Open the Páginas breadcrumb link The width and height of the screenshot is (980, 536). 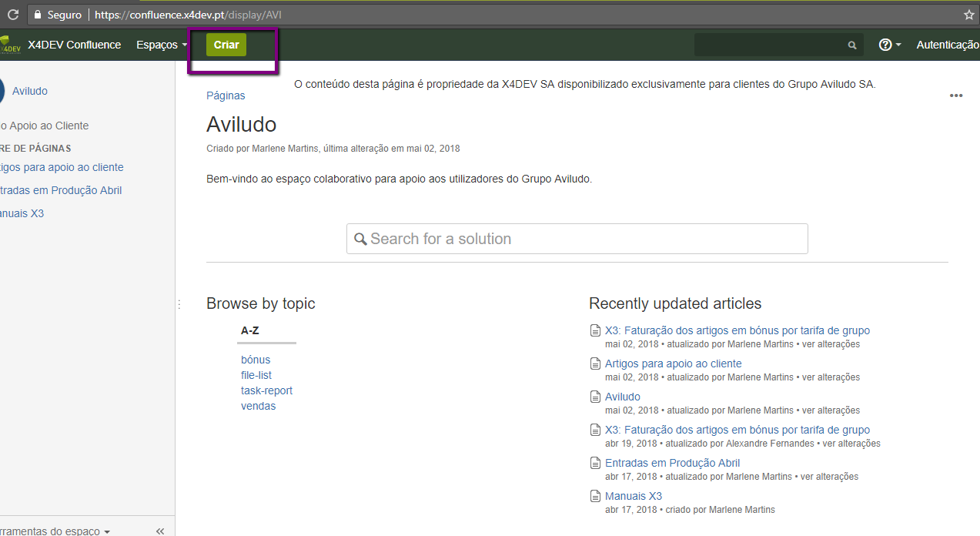(226, 95)
